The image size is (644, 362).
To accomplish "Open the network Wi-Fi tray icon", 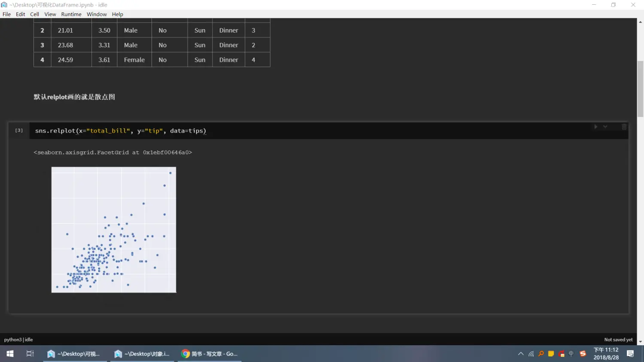I will coord(531,354).
